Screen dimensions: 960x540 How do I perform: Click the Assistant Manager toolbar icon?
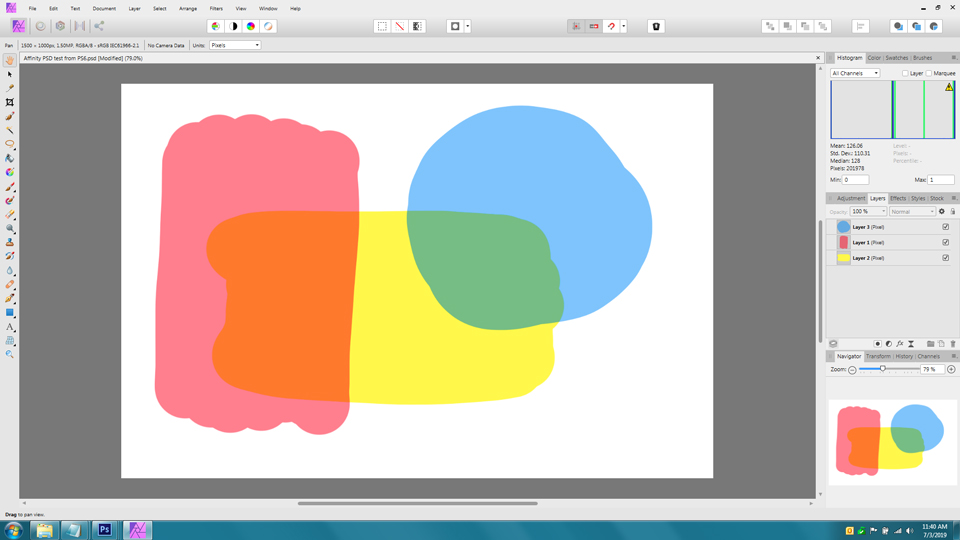(x=656, y=26)
